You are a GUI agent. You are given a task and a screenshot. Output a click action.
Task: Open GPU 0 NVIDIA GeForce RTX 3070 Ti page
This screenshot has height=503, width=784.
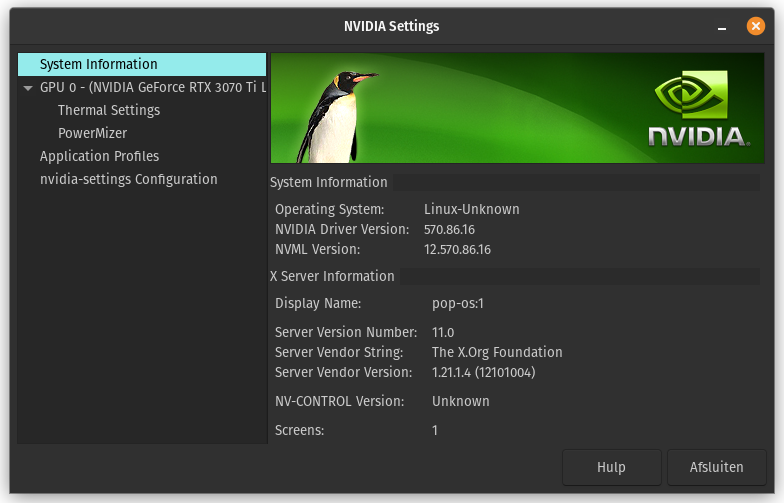pos(153,88)
